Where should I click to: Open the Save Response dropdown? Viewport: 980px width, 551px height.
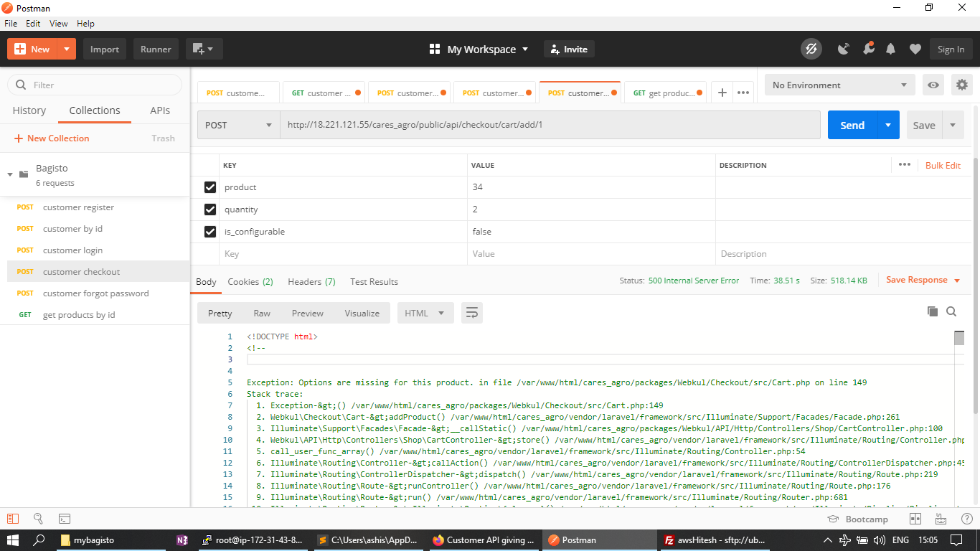[x=923, y=280]
